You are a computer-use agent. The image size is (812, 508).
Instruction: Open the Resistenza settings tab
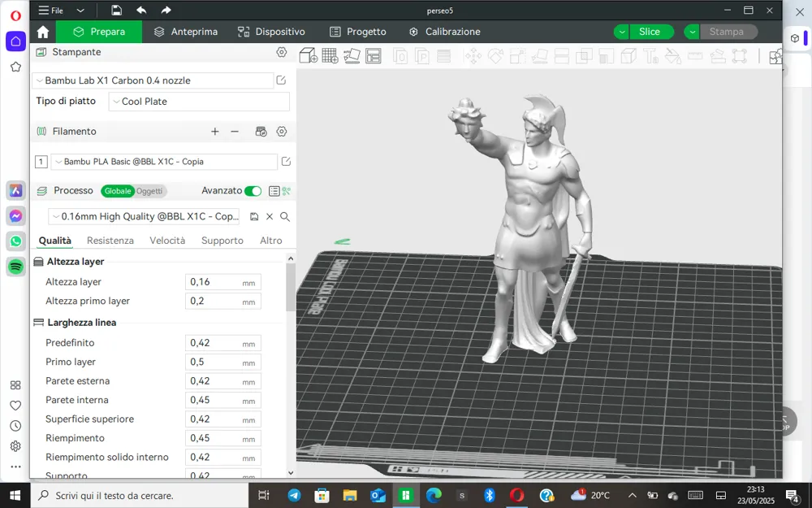pyautogui.click(x=110, y=241)
